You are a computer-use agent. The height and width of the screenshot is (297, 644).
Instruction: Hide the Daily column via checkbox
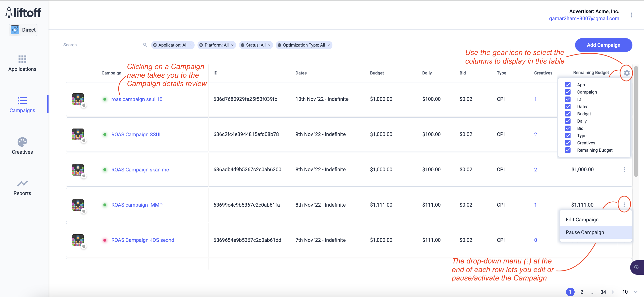tap(568, 121)
